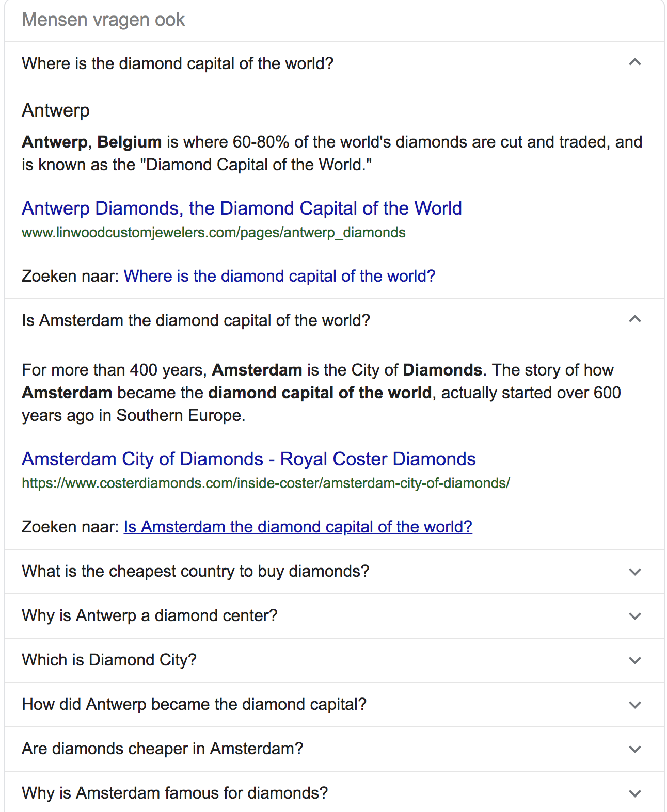This screenshot has height=812, width=667.
Task: Open 'Antwerp Diamonds, the Diamond Capital of the World' link
Action: (242, 208)
